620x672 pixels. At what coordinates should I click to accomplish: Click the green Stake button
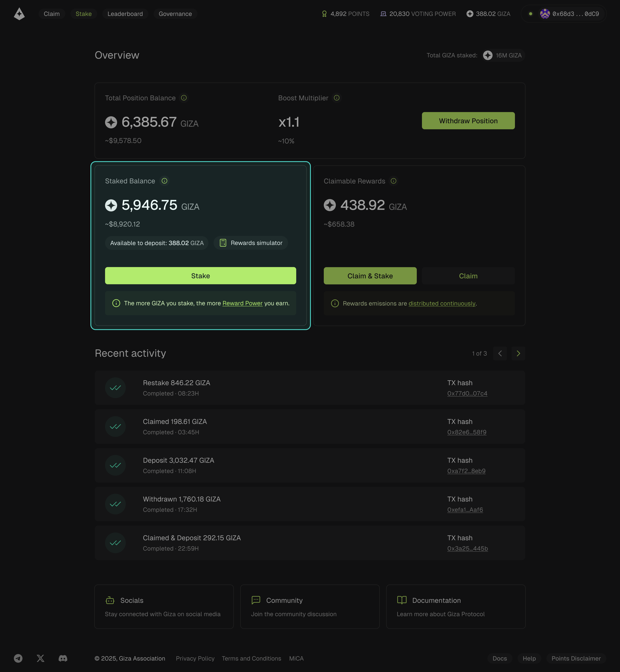pyautogui.click(x=200, y=275)
